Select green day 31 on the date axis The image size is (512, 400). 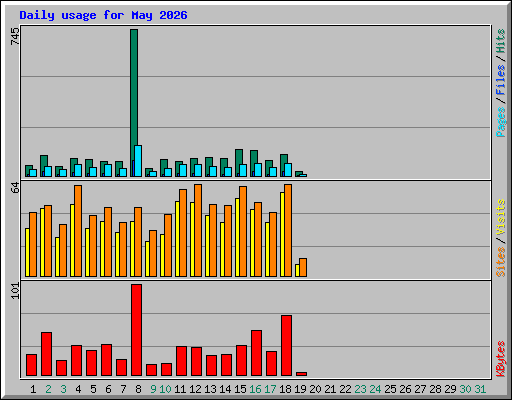click(480, 389)
